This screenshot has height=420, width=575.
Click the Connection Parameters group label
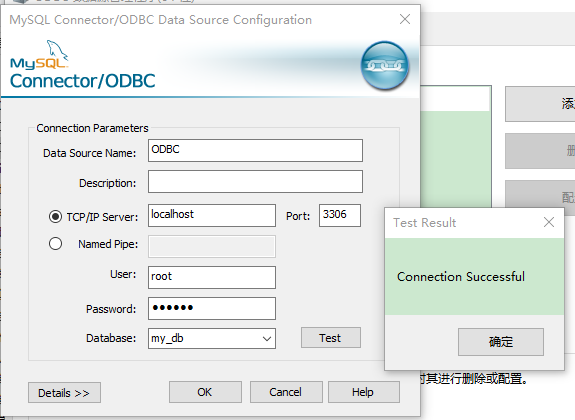pyautogui.click(x=92, y=128)
